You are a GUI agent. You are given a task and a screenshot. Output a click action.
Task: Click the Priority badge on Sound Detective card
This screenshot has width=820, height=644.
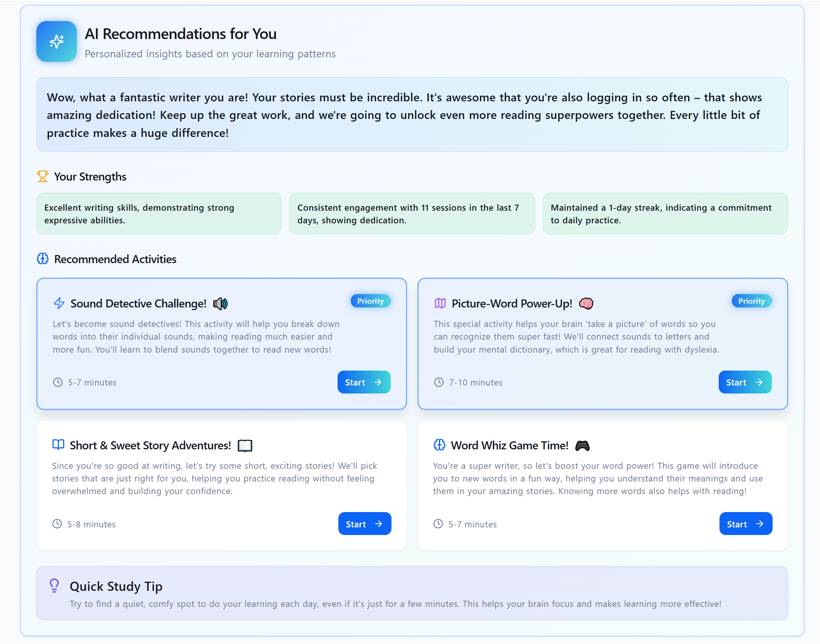(x=370, y=301)
